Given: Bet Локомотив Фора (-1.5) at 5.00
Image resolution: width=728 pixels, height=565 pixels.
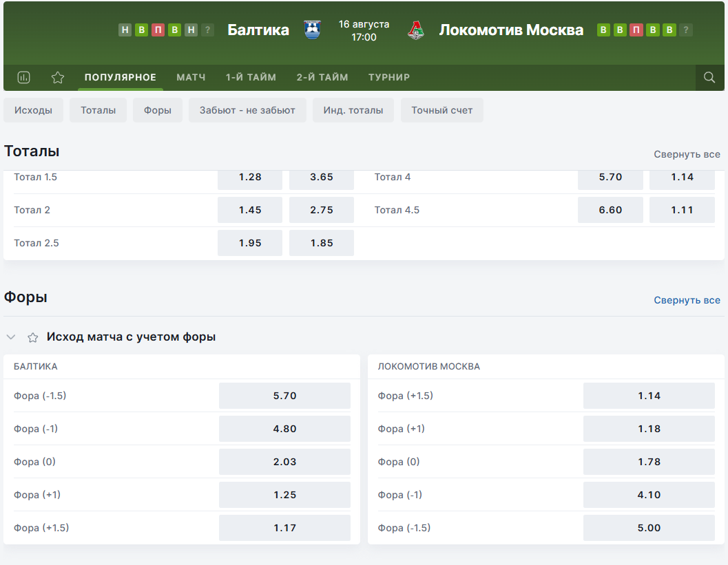Looking at the screenshot, I should coord(649,528).
